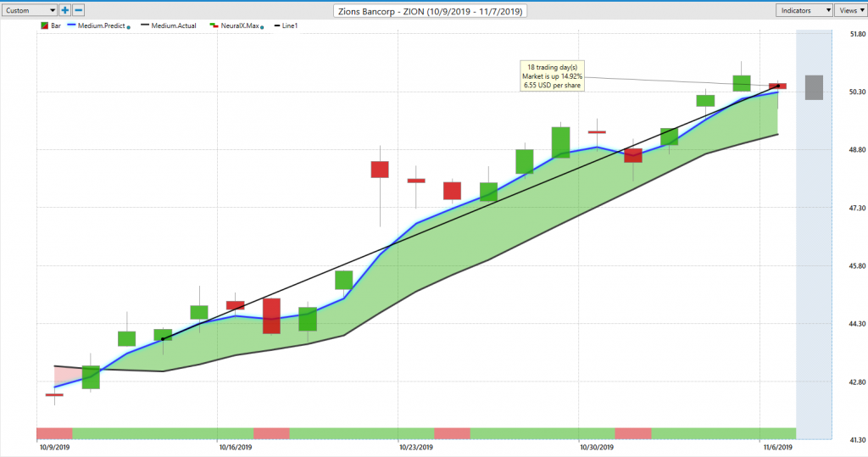868x457 pixels.
Task: Click the gray forecast box in shaded area
Action: (x=814, y=87)
